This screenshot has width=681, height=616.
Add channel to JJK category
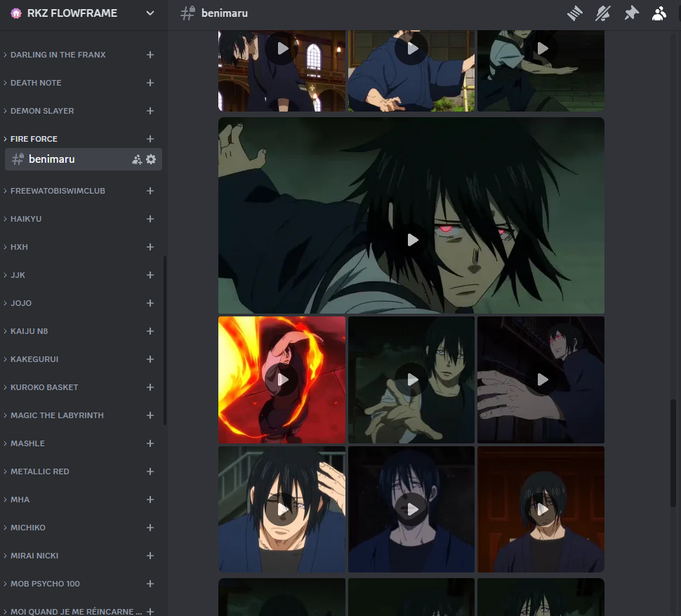(x=150, y=275)
